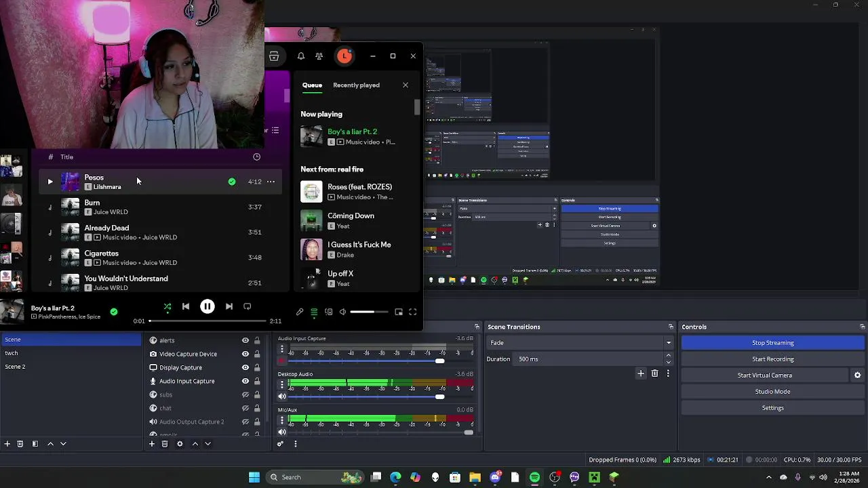Skip to previous track in Spotify

186,307
